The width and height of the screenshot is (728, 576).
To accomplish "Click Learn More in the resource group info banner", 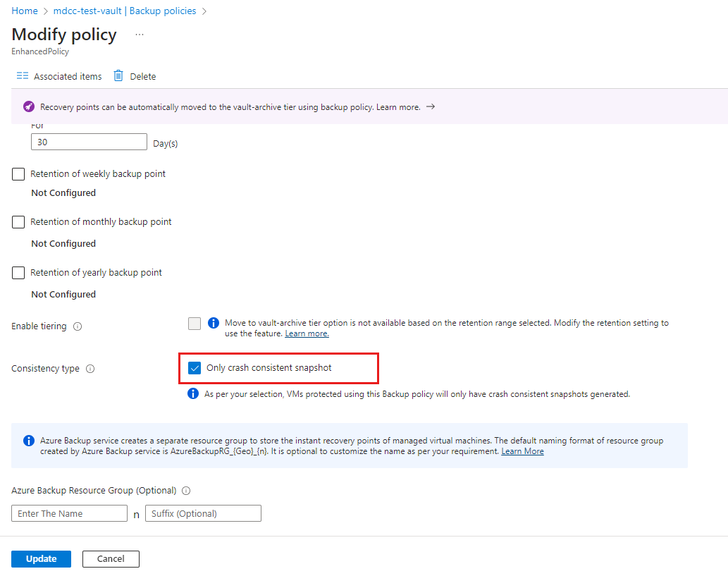I will coord(522,450).
